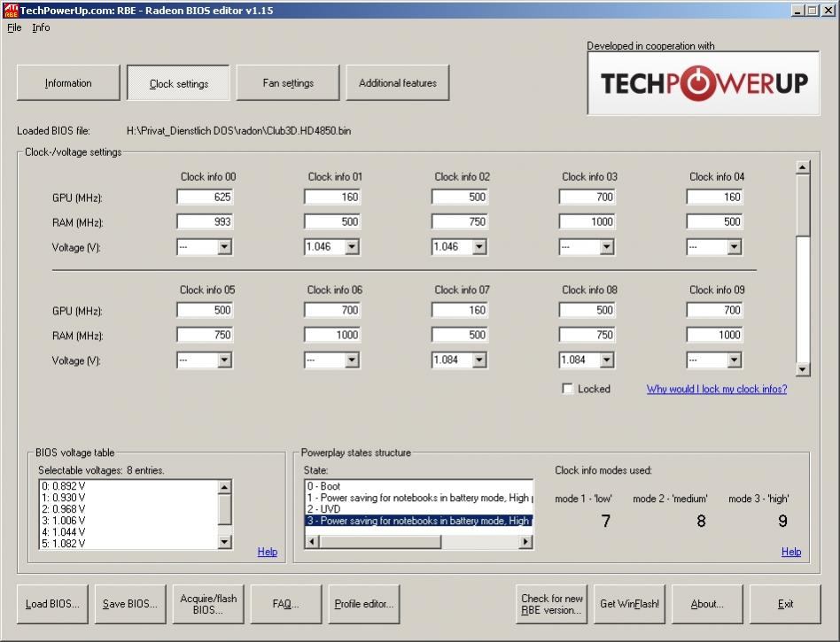Select state '3 - Power saving for notebooks'

tap(419, 521)
